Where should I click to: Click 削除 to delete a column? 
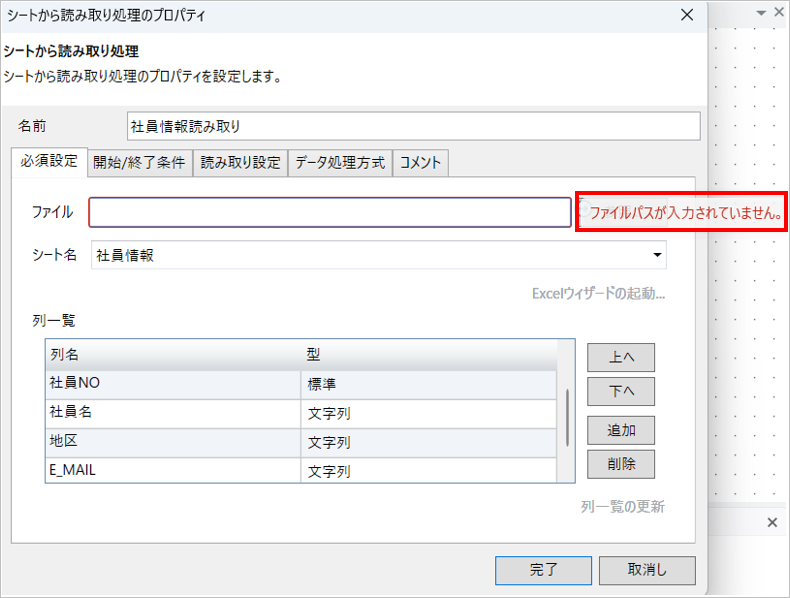[x=620, y=464]
